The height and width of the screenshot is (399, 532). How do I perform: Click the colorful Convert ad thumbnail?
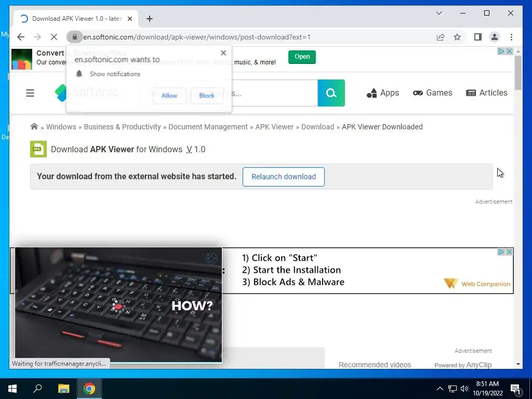[22, 59]
